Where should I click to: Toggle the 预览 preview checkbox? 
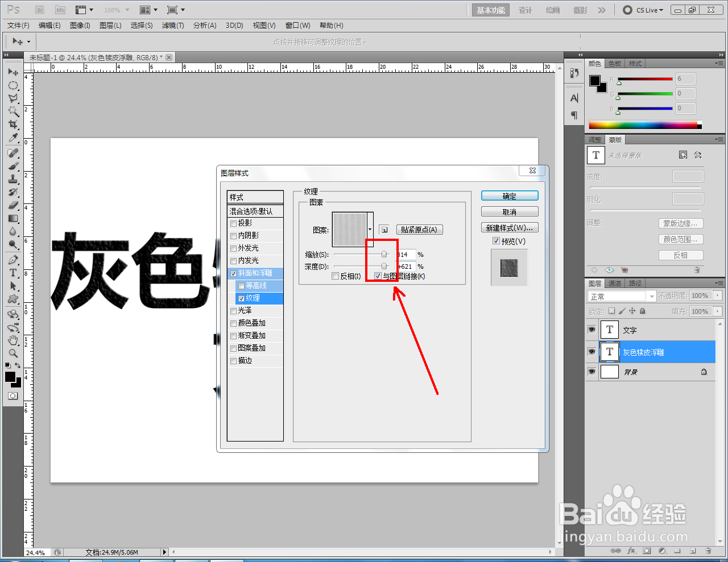(x=496, y=241)
